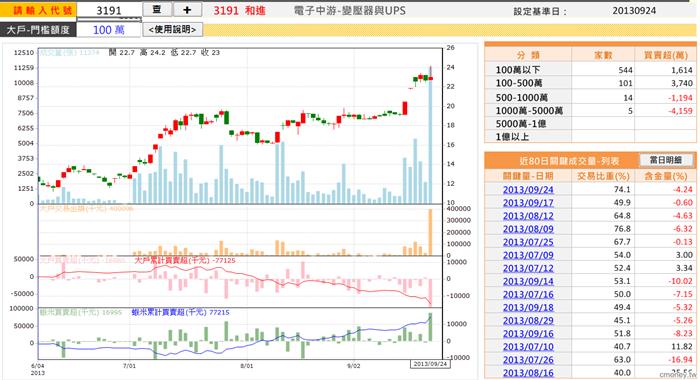Open the 2013/08/12 date link
This screenshot has height=380, width=700.
coord(528,216)
